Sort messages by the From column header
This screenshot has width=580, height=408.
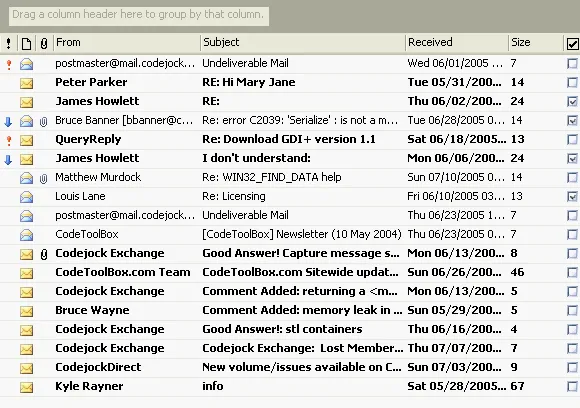[127, 43]
